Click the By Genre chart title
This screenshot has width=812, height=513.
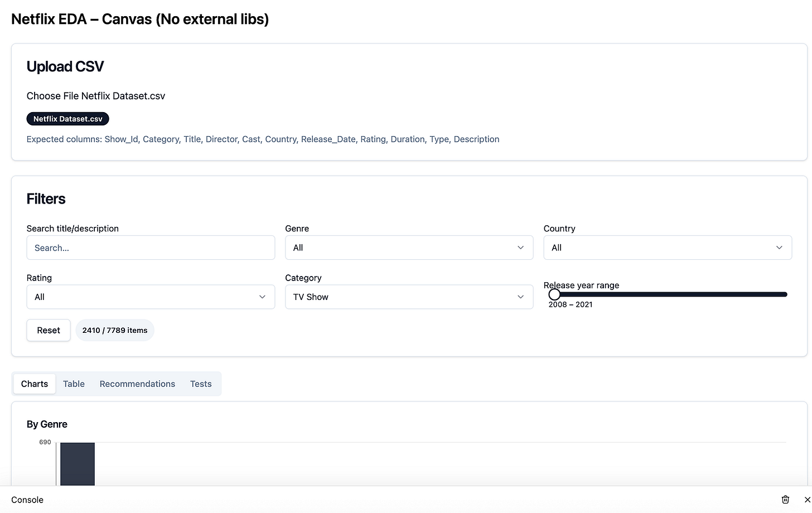[47, 424]
